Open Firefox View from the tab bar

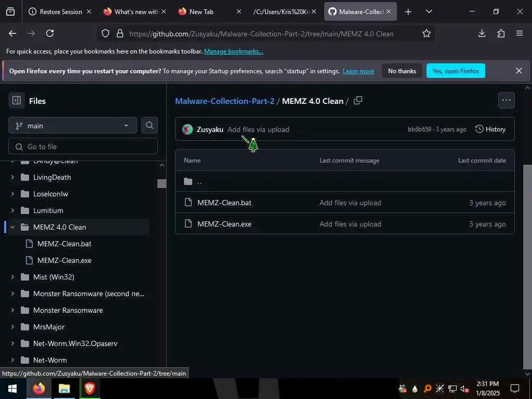coord(10,12)
